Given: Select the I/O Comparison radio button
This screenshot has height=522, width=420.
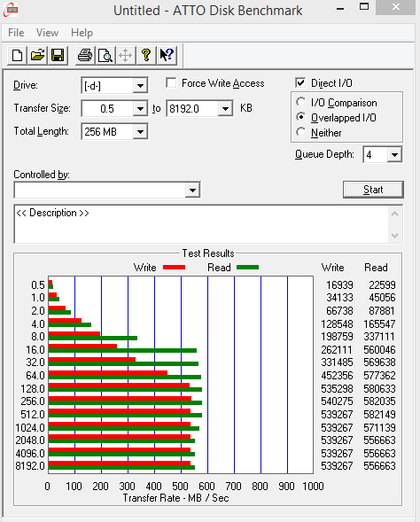Looking at the screenshot, I should coord(301,102).
